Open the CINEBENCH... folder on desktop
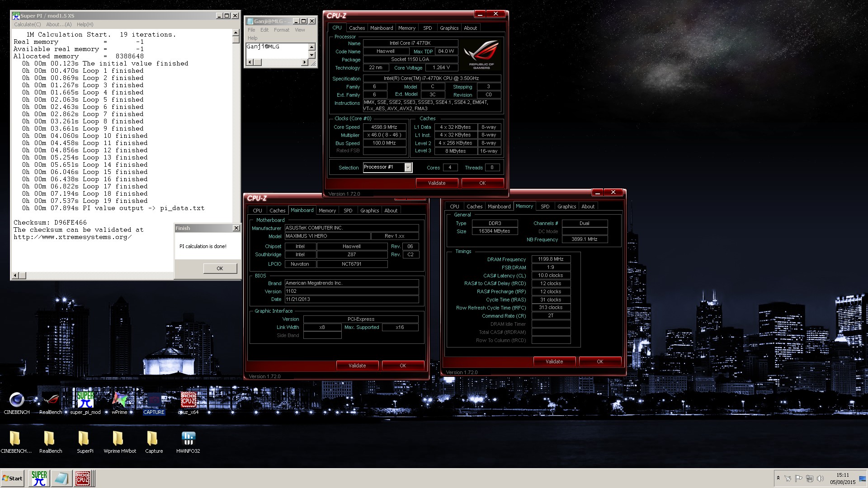The height and width of the screenshot is (488, 868). pos(16,441)
